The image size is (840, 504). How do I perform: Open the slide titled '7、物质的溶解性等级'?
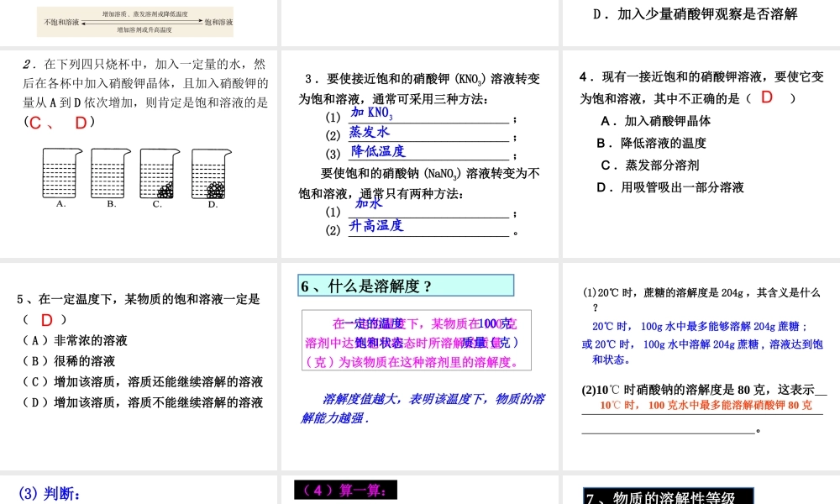[669, 496]
